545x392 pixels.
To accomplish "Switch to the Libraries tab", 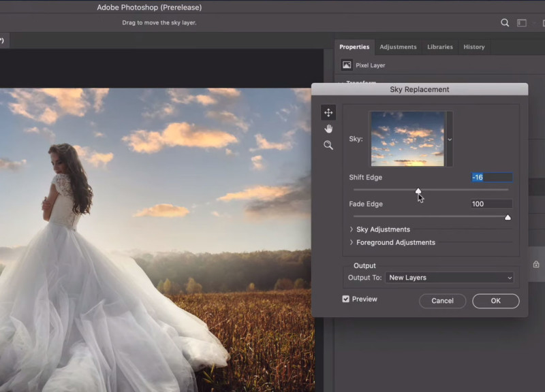I will [x=439, y=47].
